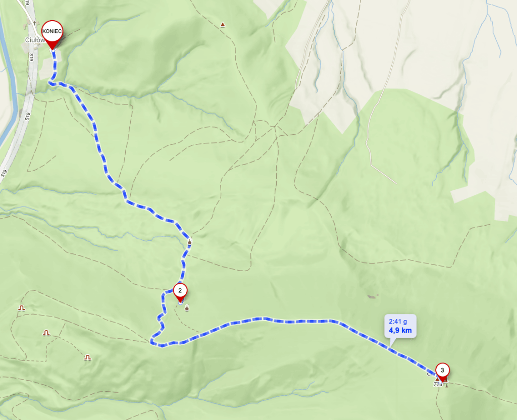Click the blue route endpoint dot under KONIEC
517x420 pixels.
coord(53,50)
